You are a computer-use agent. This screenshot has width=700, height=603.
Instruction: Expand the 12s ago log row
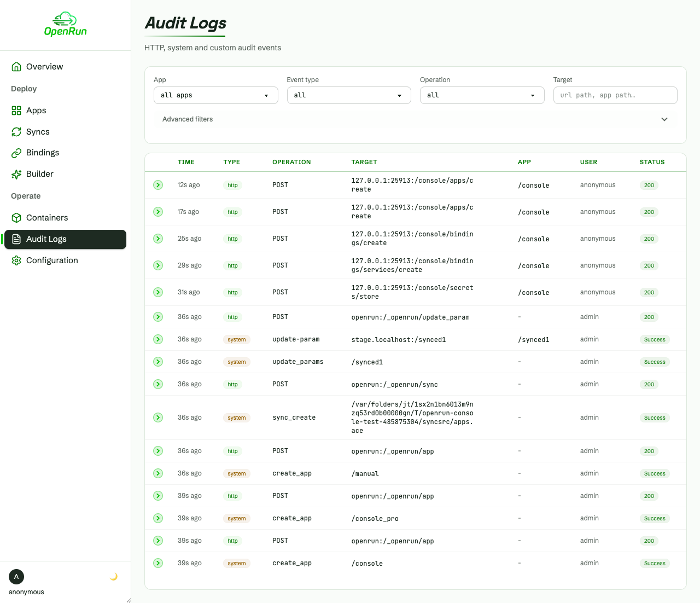click(x=158, y=185)
